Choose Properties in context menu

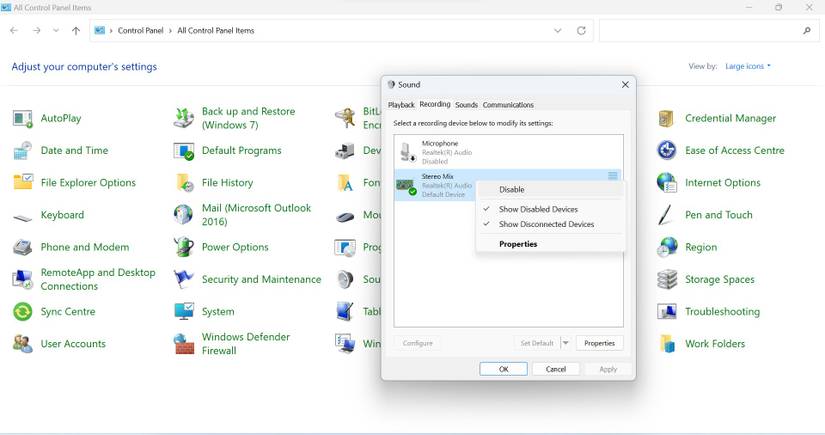[x=550, y=244]
